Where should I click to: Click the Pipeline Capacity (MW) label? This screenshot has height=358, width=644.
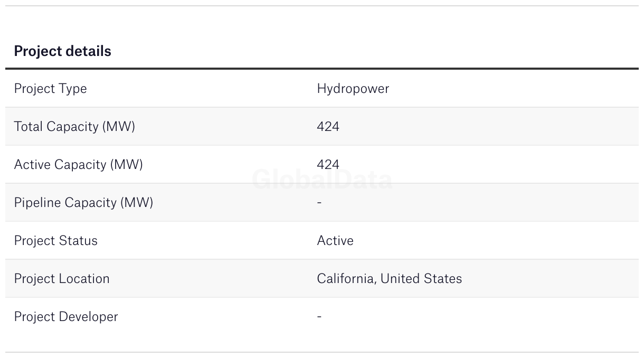coord(83,203)
